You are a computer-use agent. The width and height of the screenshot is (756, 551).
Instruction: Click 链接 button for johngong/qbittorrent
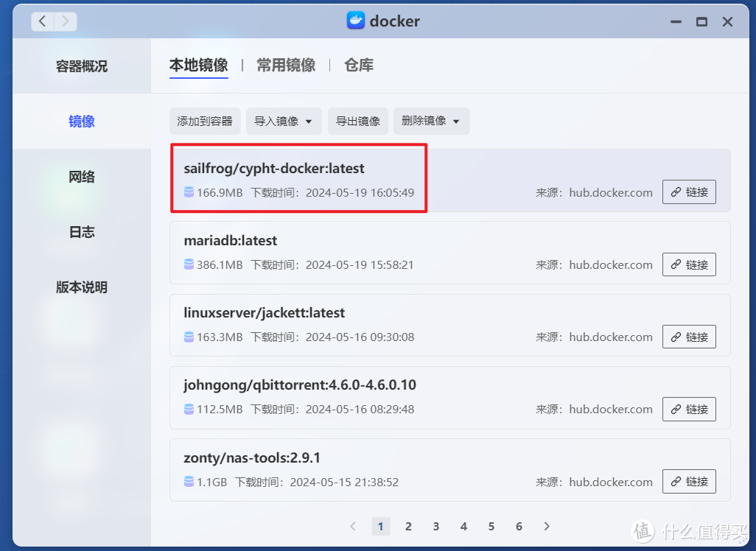click(689, 409)
